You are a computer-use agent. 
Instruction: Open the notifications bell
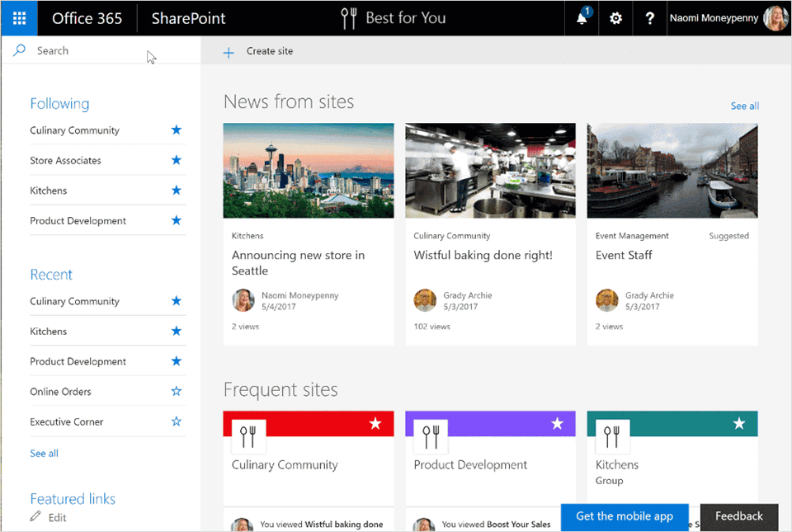(581, 17)
